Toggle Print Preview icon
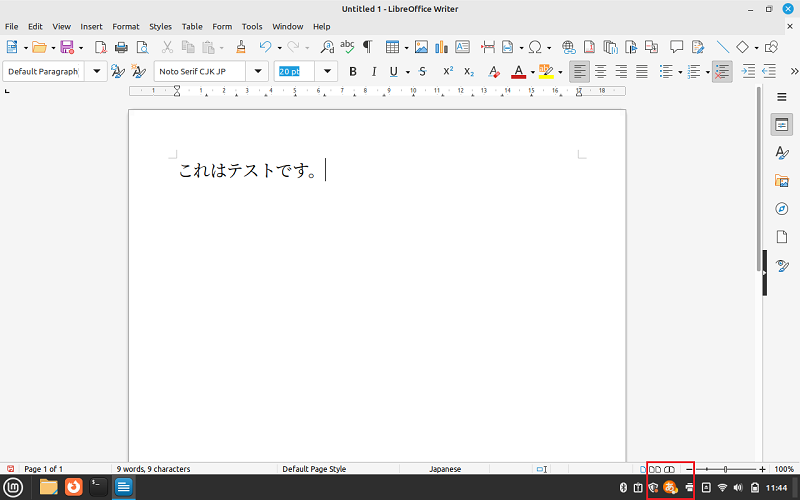Viewport: 800px width, 500px height. [x=142, y=47]
